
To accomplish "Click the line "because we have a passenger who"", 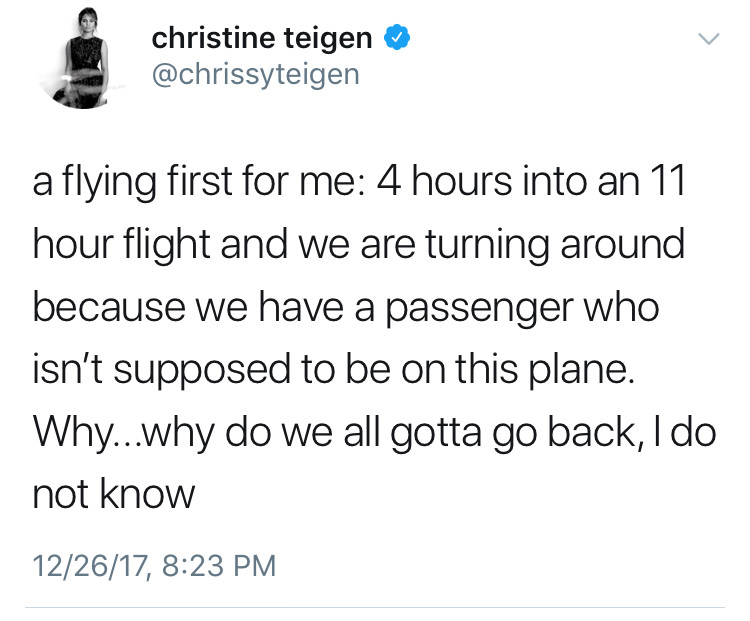I will 346,308.
